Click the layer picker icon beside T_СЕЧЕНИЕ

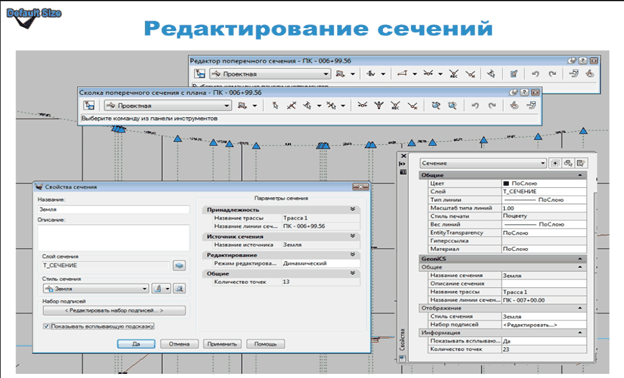[179, 265]
